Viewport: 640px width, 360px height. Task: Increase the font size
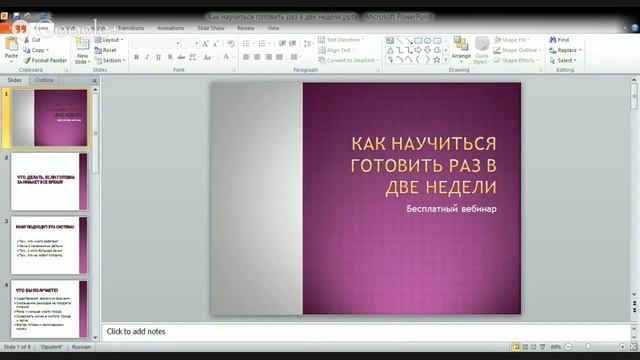205,44
